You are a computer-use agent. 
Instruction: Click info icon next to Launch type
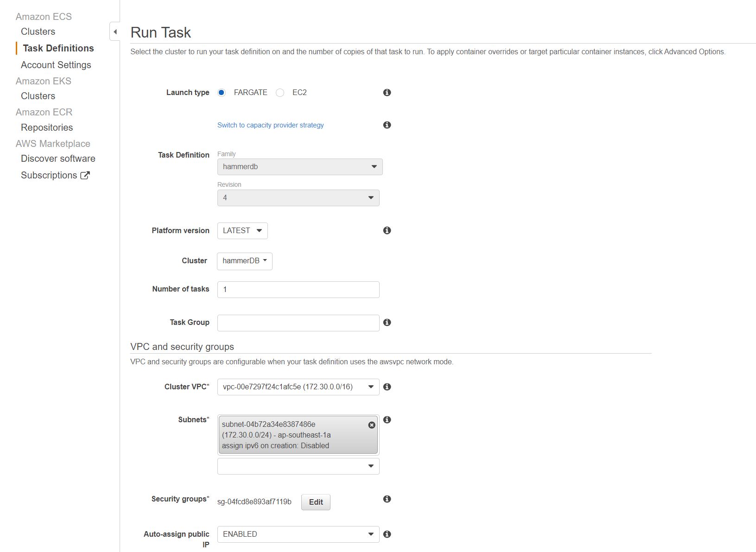pos(387,93)
